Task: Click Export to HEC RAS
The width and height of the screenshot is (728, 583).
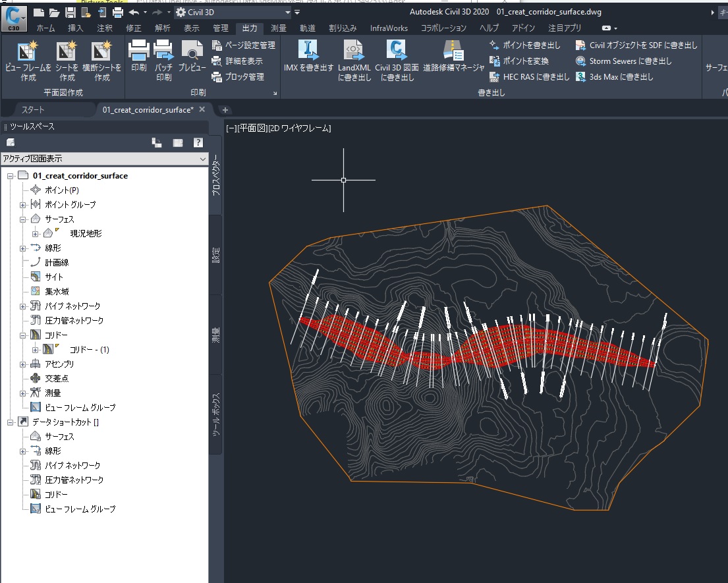Action: click(x=529, y=76)
